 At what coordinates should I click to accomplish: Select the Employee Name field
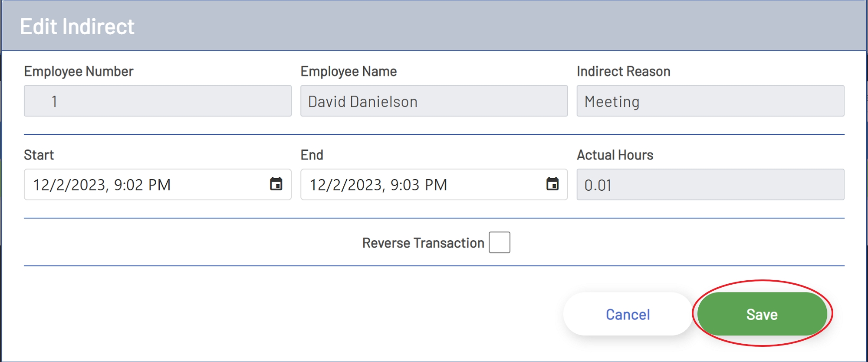[x=434, y=101]
